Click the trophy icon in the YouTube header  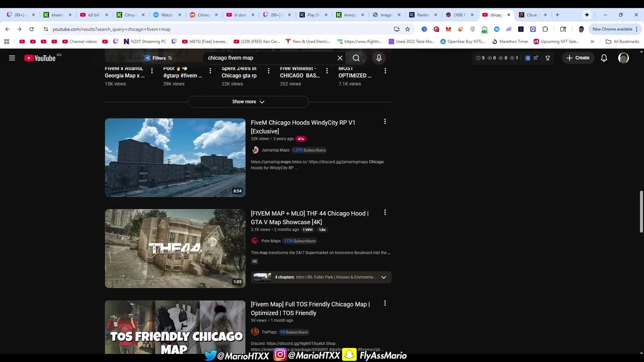pos(547,58)
